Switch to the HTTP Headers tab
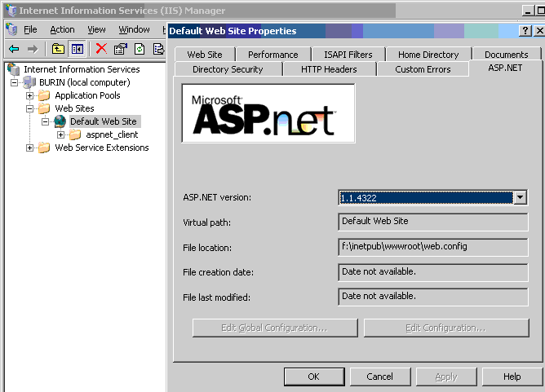Image resolution: width=545 pixels, height=392 pixels. coord(329,69)
